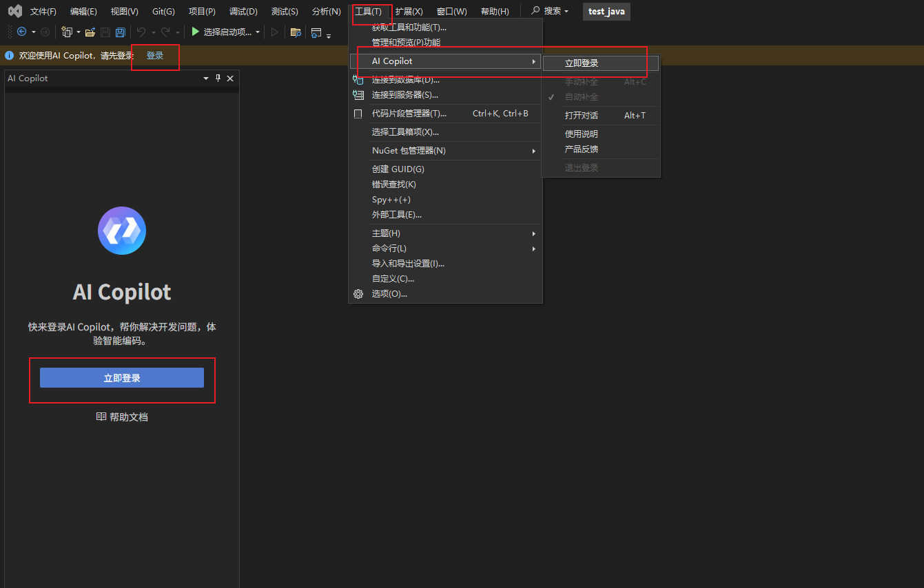The height and width of the screenshot is (588, 924).
Task: Open the redo history dropdown arrow
Action: coord(178,32)
